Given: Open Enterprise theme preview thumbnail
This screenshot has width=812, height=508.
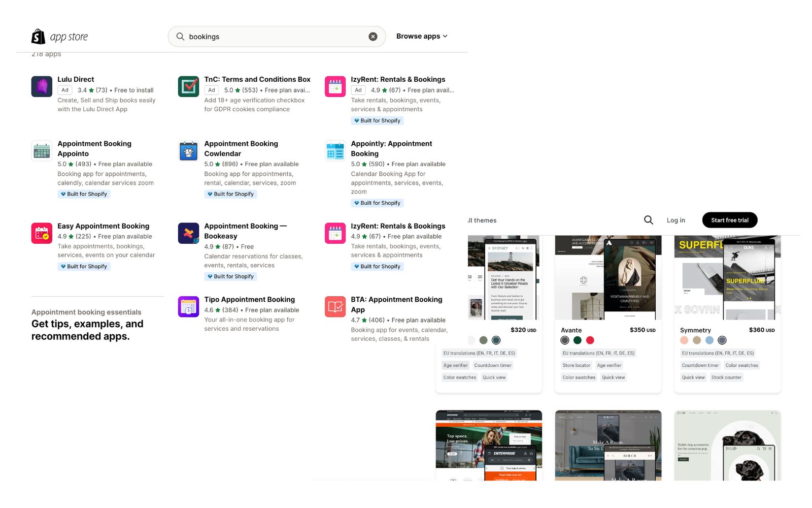Looking at the screenshot, I should coord(489,446).
